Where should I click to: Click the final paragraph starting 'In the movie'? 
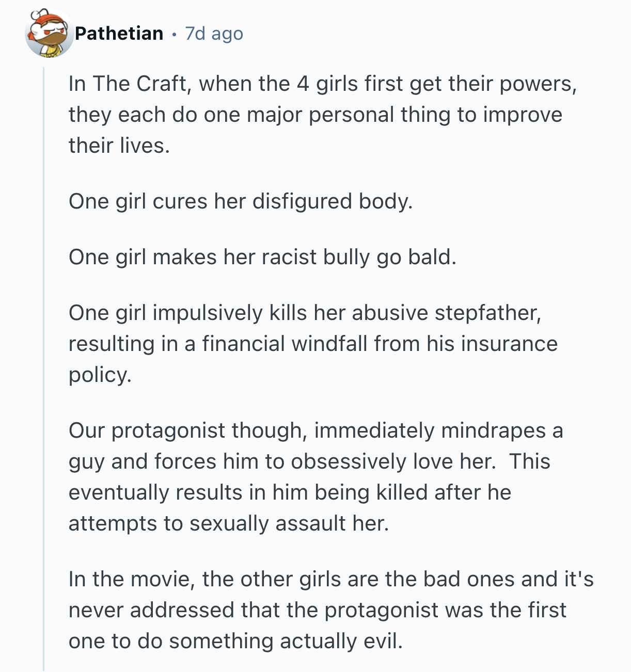click(x=330, y=610)
